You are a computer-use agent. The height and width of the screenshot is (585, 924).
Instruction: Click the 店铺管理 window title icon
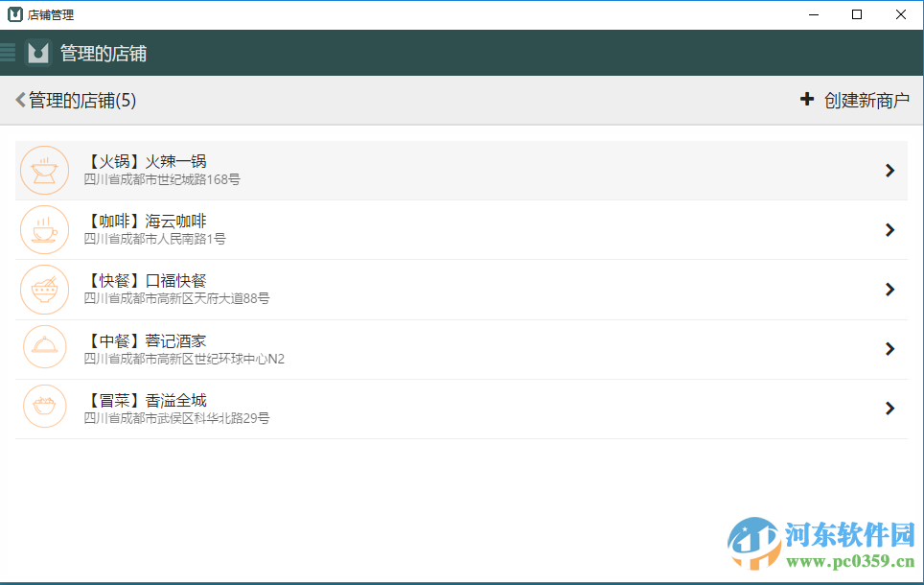pos(14,14)
